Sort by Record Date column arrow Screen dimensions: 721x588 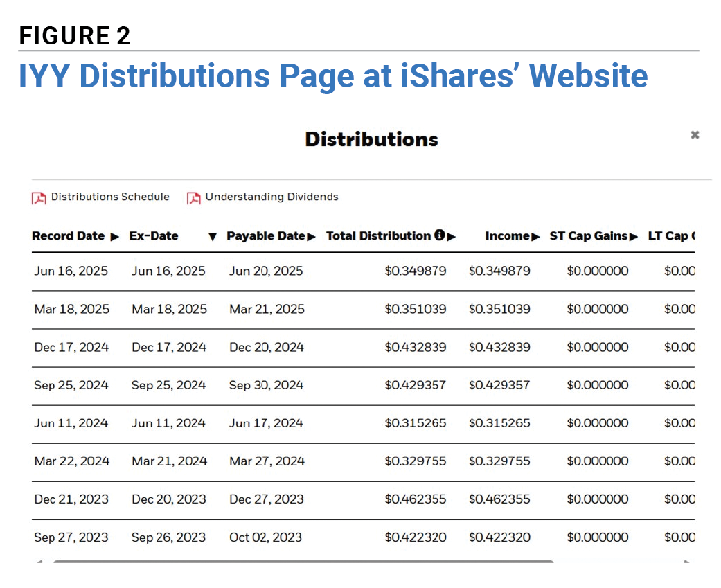click(114, 237)
